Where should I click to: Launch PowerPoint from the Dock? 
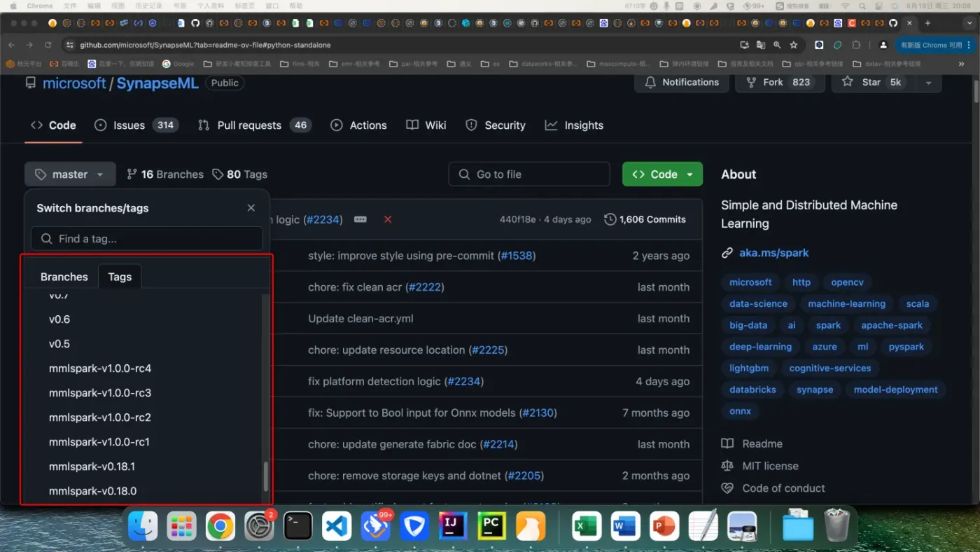point(664,525)
